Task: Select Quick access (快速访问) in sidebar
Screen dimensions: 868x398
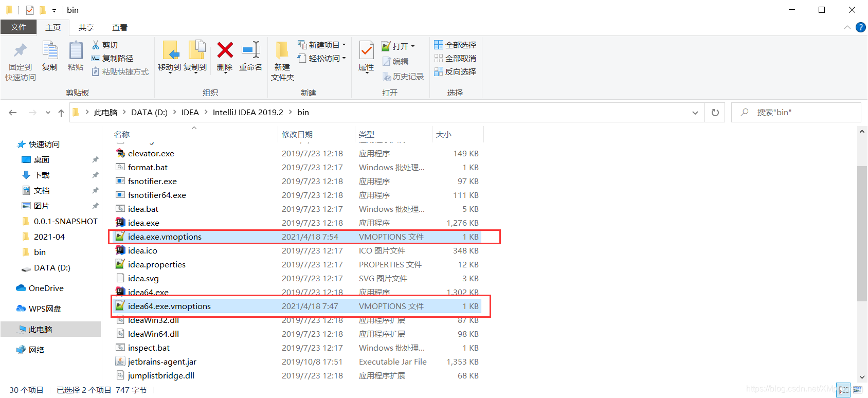Action: [x=44, y=144]
